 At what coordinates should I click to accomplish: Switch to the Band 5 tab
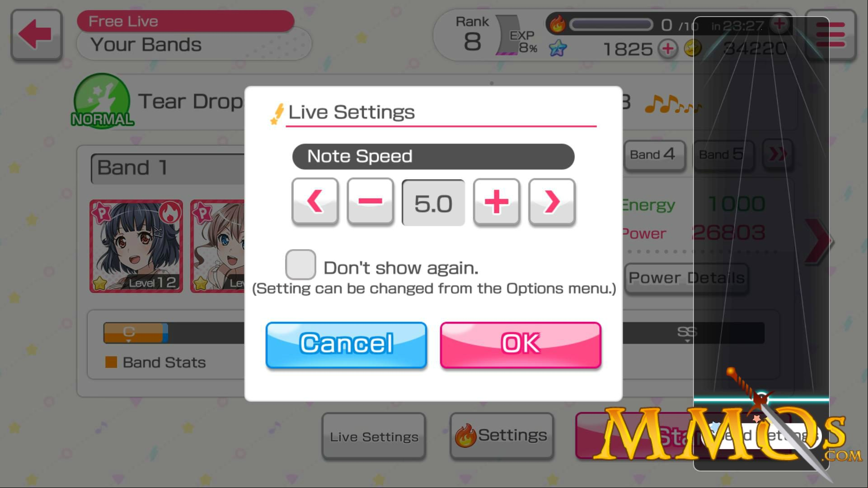tap(723, 155)
